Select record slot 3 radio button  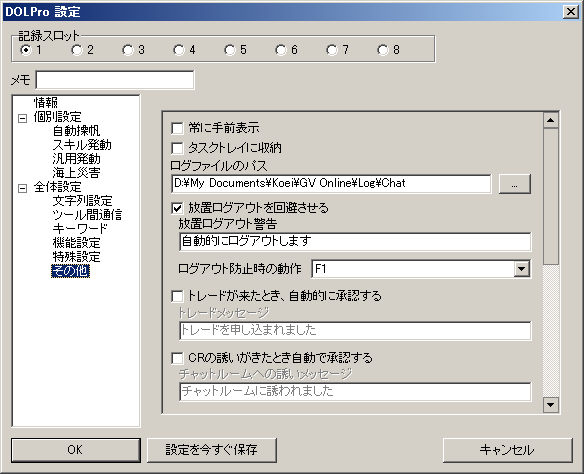tap(128, 50)
